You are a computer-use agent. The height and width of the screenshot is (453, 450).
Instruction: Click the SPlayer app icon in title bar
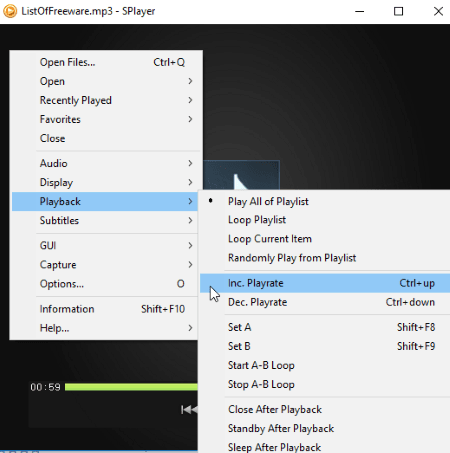[x=10, y=11]
